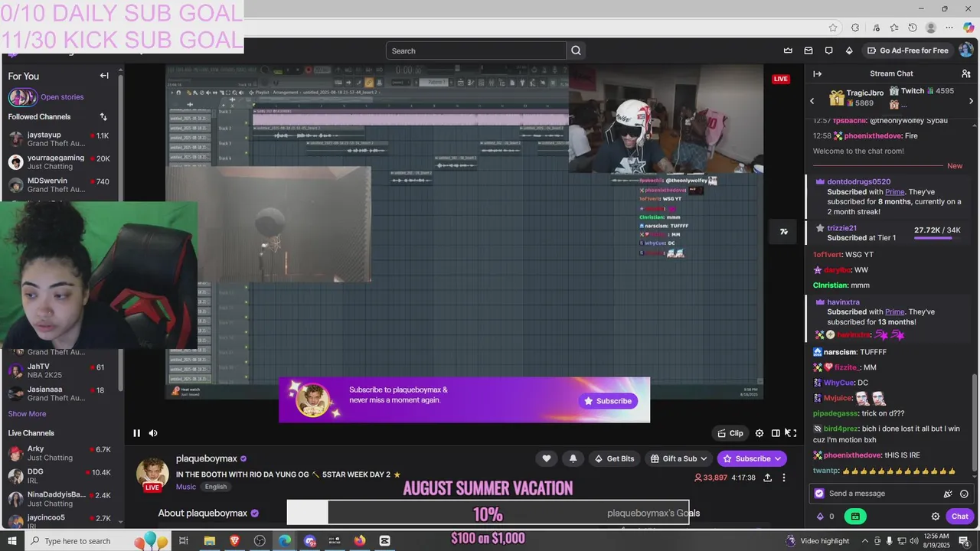Click Prime link in havinxtra sub notice
Viewport: 980px width, 551px height.
point(894,312)
